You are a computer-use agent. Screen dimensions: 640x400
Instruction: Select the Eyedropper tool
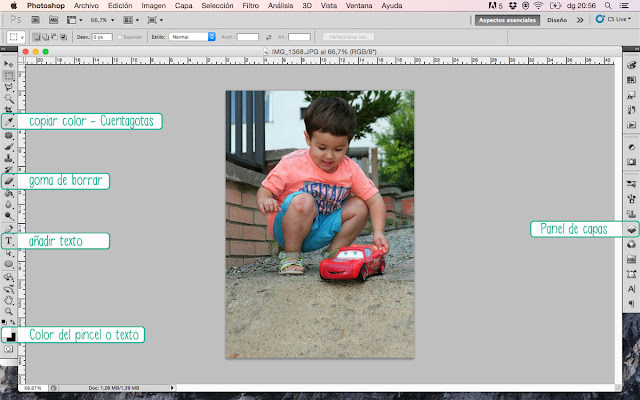click(x=9, y=121)
